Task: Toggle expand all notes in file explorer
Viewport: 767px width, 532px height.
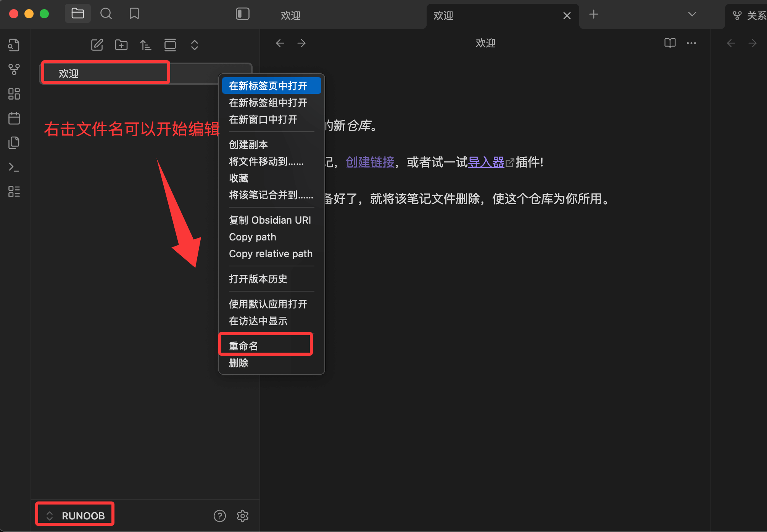Action: [195, 45]
